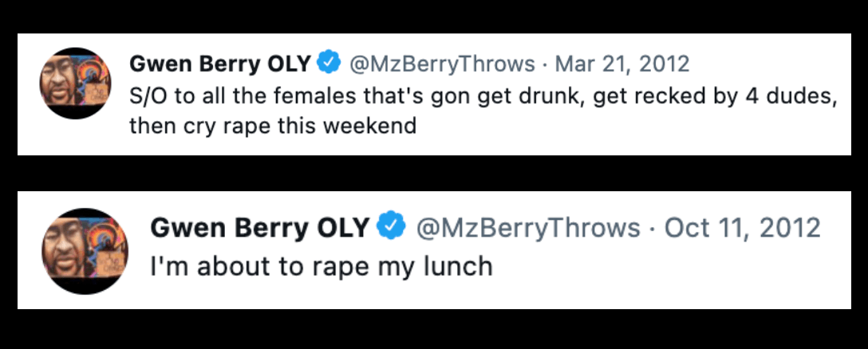Open the Mar 21, 2012 timestamp
Image resolution: width=868 pixels, height=349 pixels.
point(621,63)
